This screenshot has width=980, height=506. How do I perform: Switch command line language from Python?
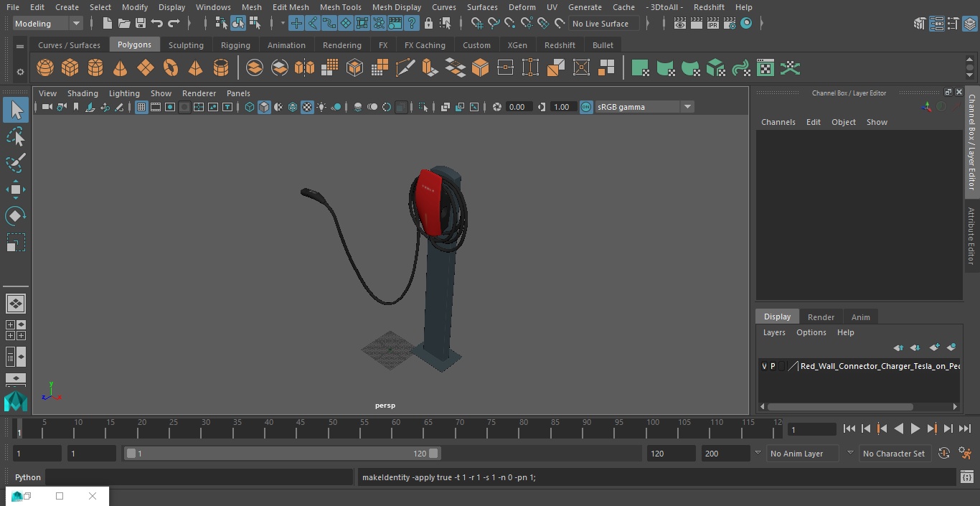tap(28, 477)
